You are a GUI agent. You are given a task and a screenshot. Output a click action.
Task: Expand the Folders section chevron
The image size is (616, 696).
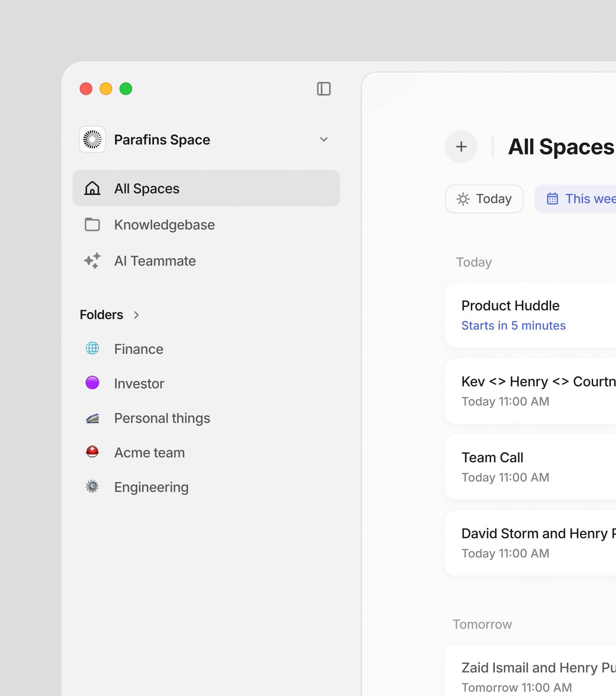tap(137, 315)
